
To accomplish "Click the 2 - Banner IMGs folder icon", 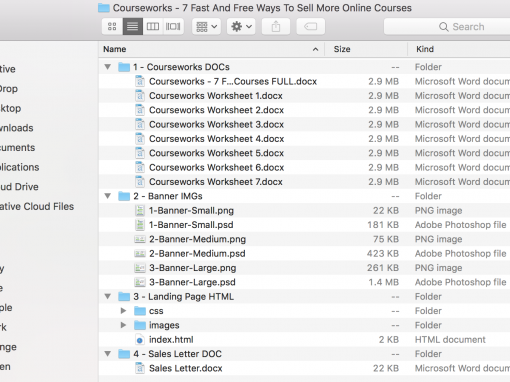I will pos(124,196).
